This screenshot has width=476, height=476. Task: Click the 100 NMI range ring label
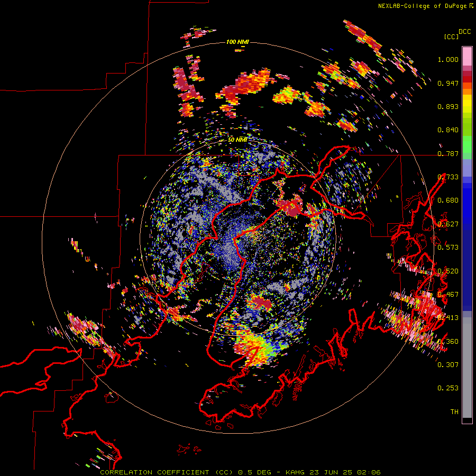pyautogui.click(x=237, y=42)
